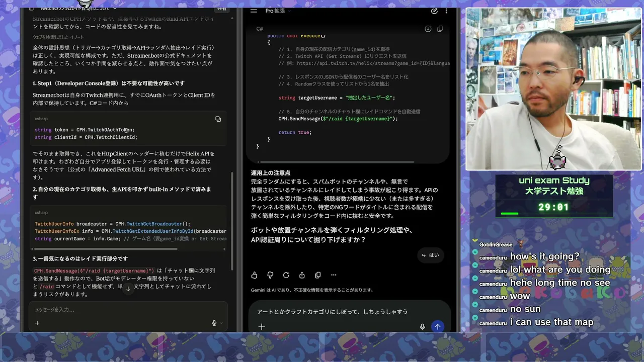Click the left chat vertical scrollbar
The image size is (644, 362).
point(232,221)
